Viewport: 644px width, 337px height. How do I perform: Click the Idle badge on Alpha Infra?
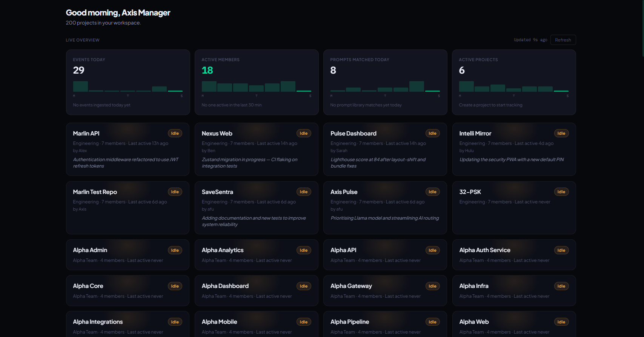coord(561,286)
